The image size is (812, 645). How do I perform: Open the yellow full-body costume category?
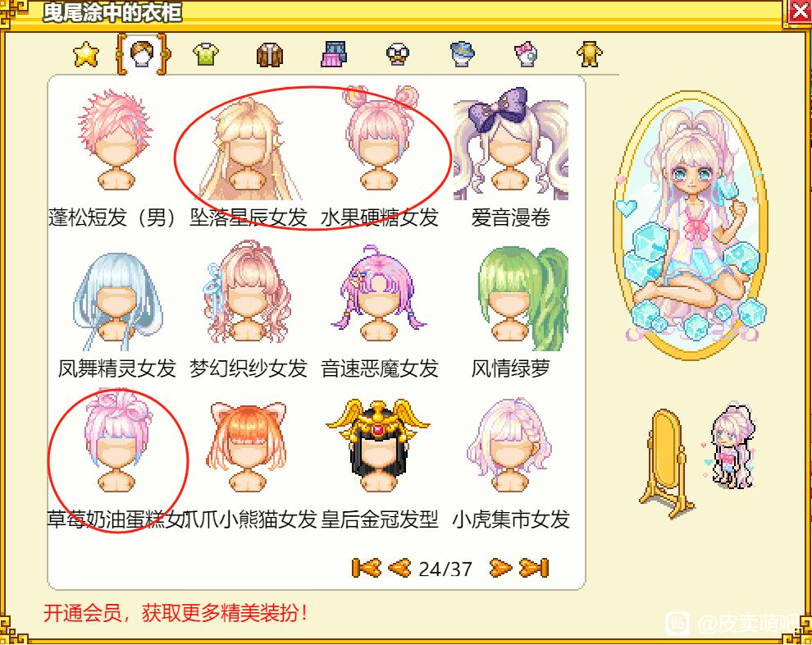(590, 54)
